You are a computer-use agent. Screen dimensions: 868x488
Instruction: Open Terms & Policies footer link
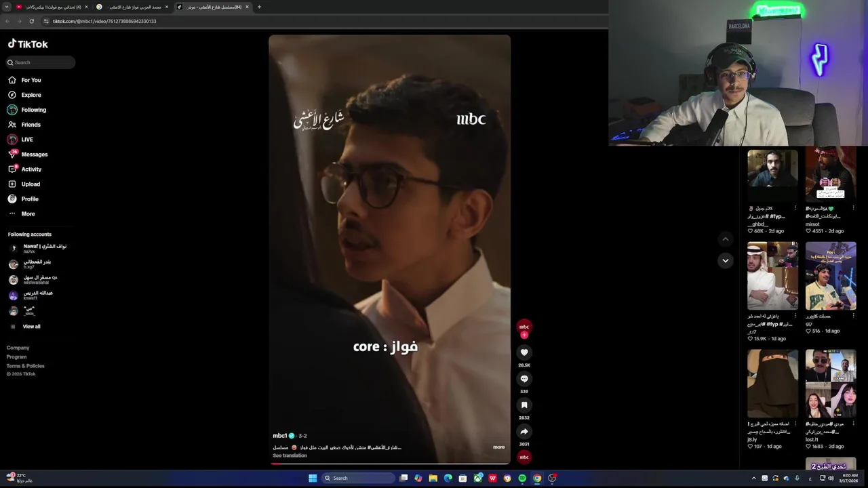click(26, 366)
